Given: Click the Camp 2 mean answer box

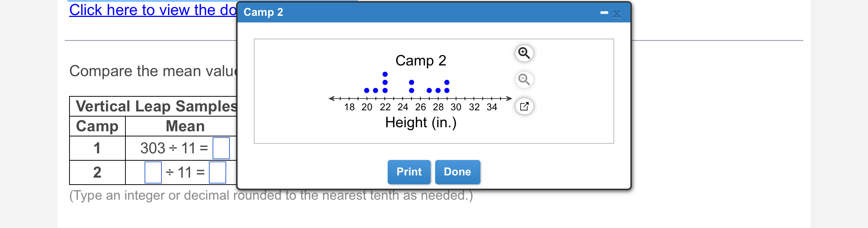Looking at the screenshot, I should tap(218, 171).
